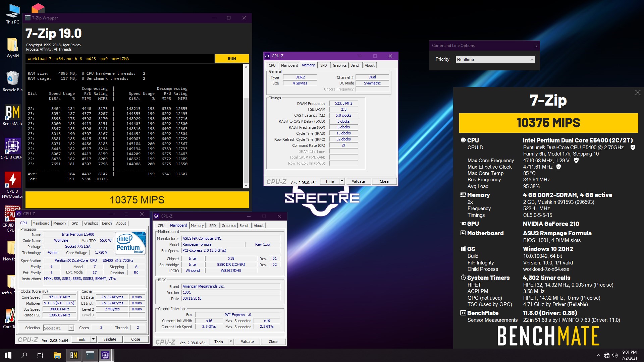
Task: Click the 523.5 MHz DRAM Frequency value
Action: 343,104
